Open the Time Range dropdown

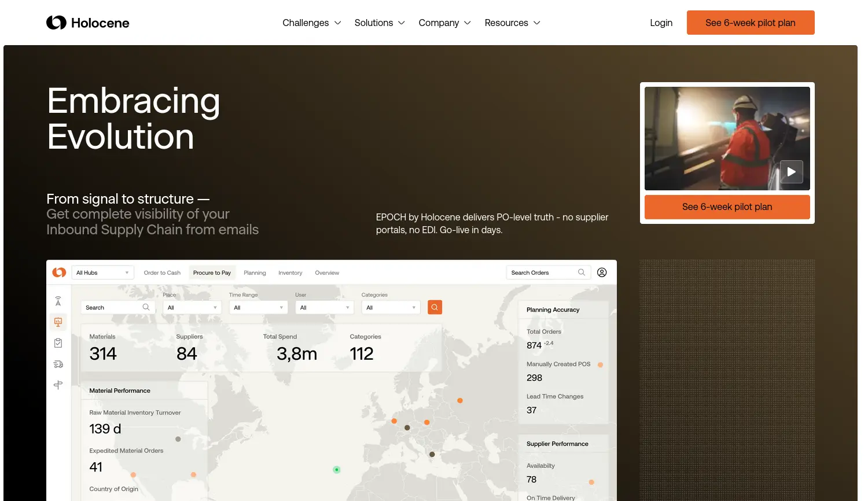pos(258,307)
